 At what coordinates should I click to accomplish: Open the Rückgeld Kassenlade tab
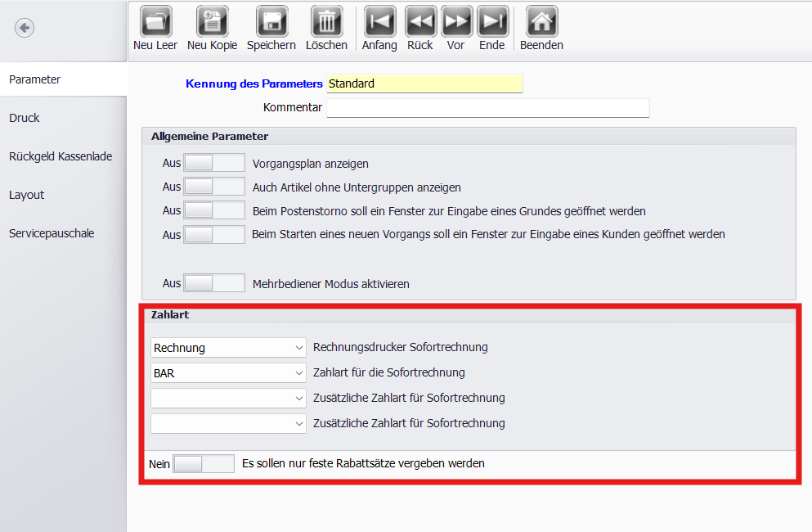[61, 156]
